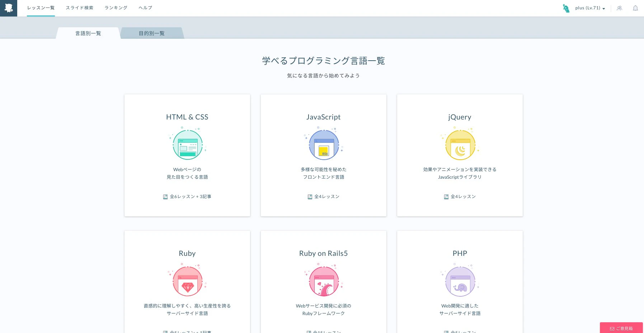
Task: Click the PHP card title
Action: [x=460, y=253]
